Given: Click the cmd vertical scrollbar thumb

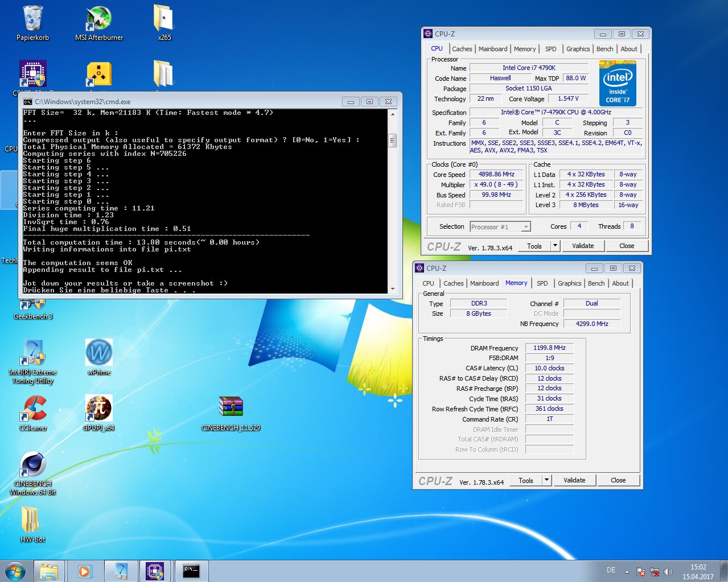Looking at the screenshot, I should (x=392, y=140).
